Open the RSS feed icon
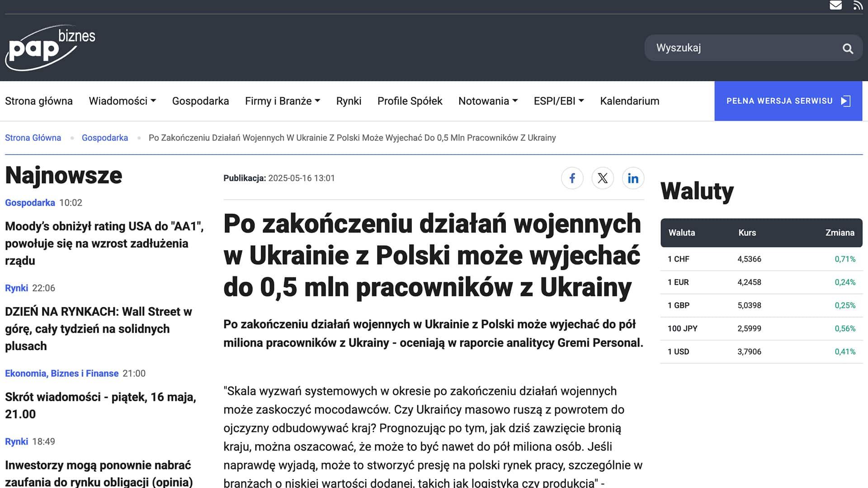Viewport: 868px width, 488px height. [858, 5]
